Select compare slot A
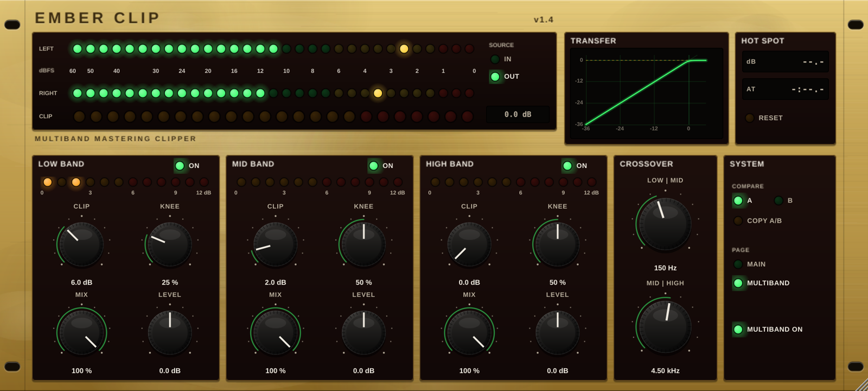Image resolution: width=868 pixels, height=391 pixels. click(742, 200)
